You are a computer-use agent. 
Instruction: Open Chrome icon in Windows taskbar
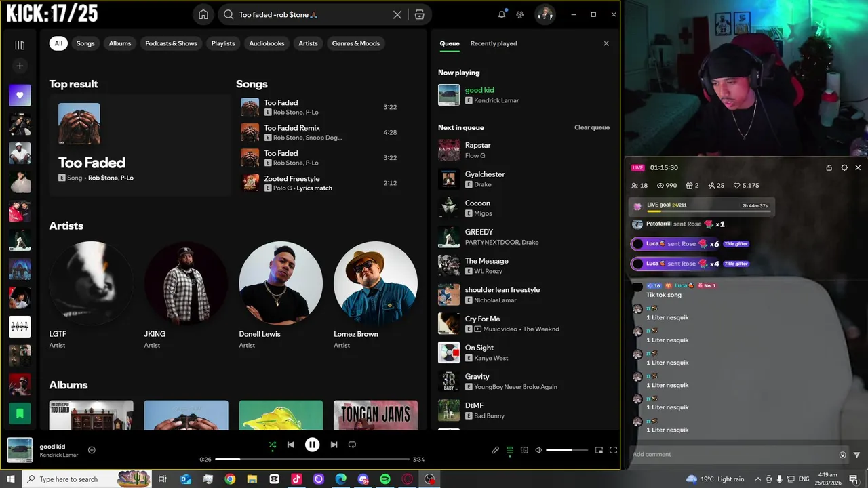click(230, 479)
